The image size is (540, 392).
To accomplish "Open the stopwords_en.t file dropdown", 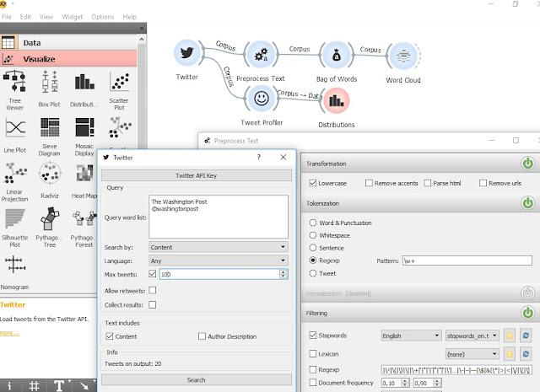I will coord(472,336).
